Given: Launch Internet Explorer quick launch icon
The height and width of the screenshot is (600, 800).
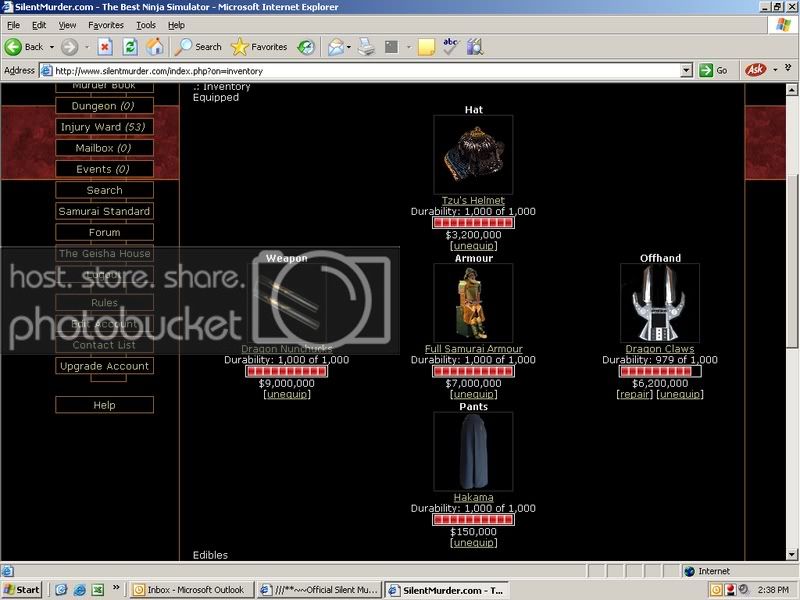Looking at the screenshot, I should 80,590.
